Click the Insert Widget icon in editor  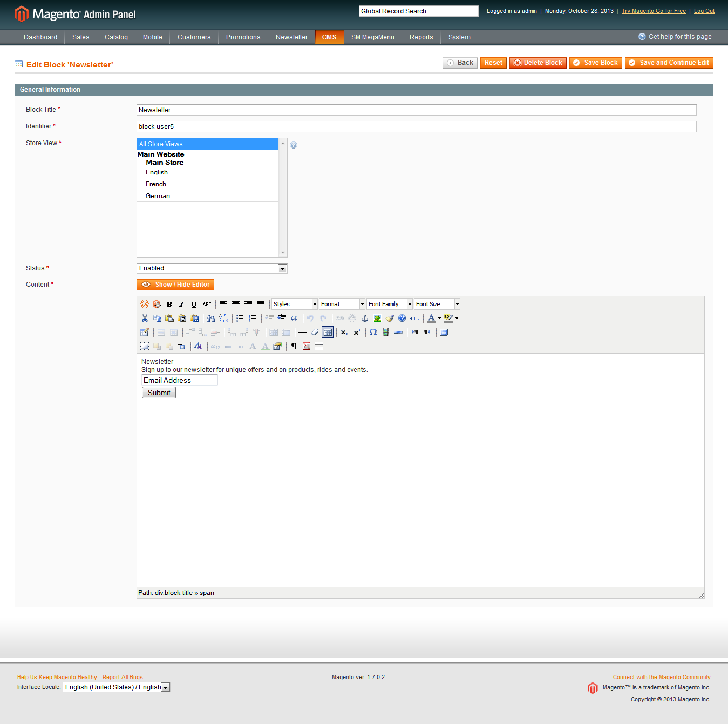pos(157,304)
